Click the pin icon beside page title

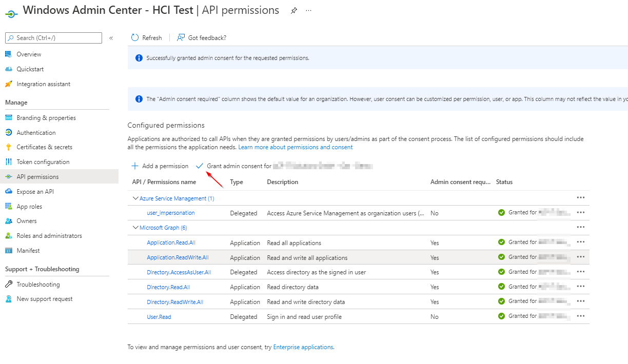[x=294, y=11]
